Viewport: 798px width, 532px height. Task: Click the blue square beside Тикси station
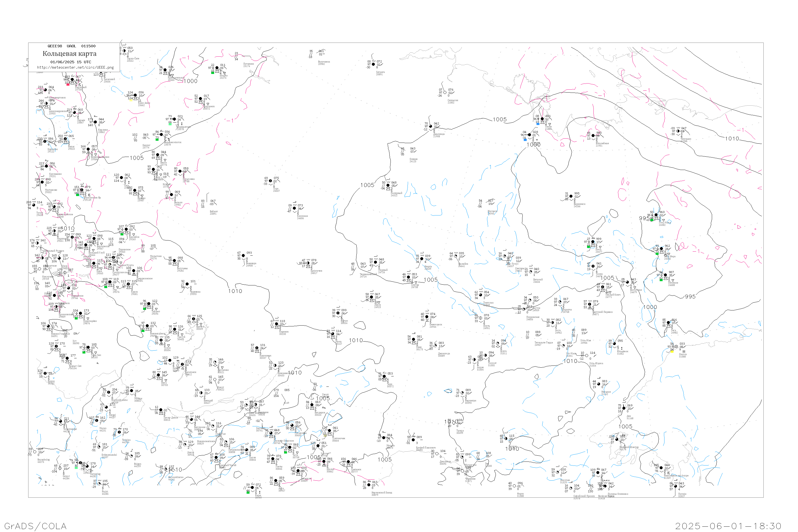[x=538, y=124]
